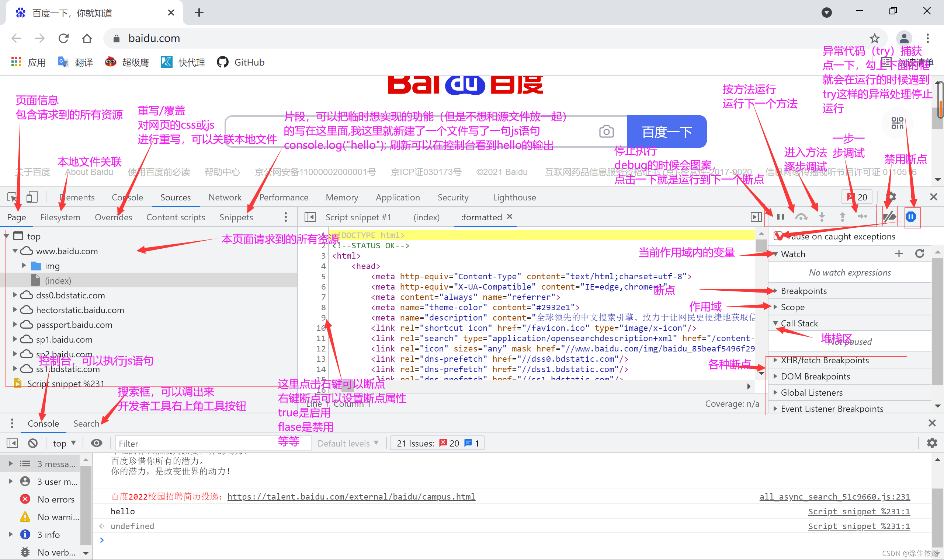Open more navigator tabs menu
The width and height of the screenshot is (944, 560).
tap(286, 217)
